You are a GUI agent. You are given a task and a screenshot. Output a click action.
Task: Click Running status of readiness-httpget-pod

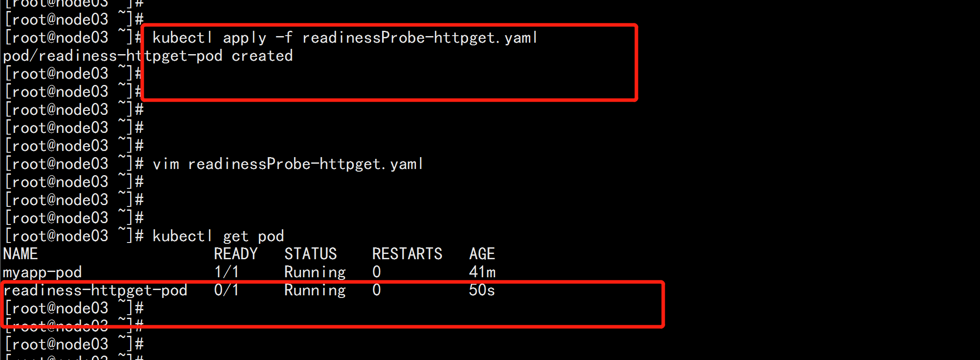(x=315, y=290)
